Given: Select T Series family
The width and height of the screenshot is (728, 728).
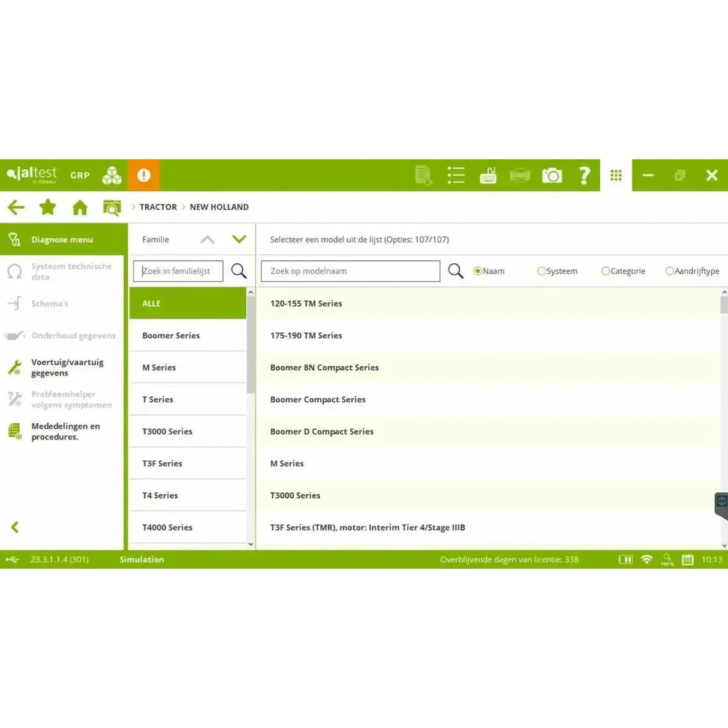Looking at the screenshot, I should point(188,399).
